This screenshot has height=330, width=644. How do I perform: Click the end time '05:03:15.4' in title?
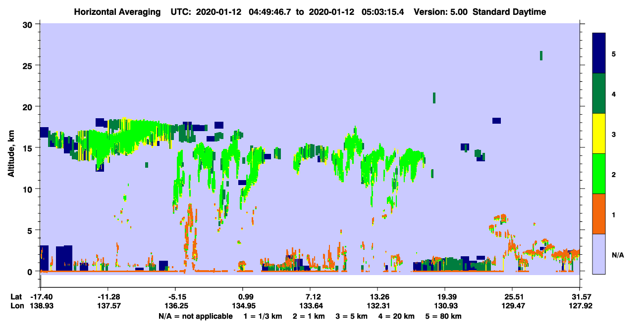point(383,12)
